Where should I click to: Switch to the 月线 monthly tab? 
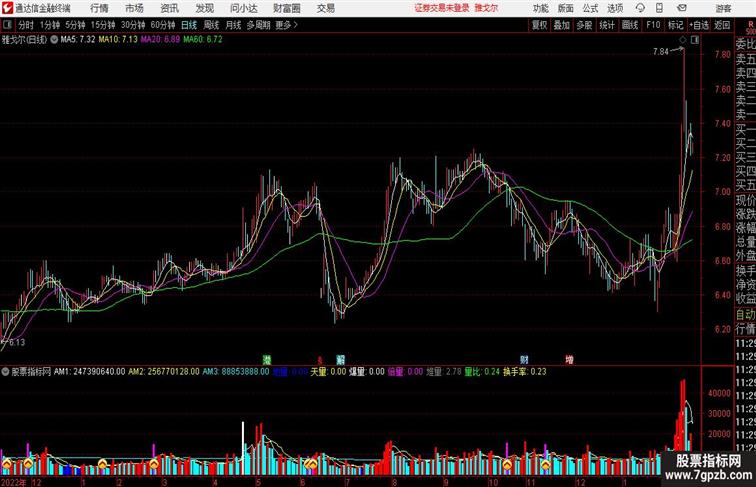233,25
